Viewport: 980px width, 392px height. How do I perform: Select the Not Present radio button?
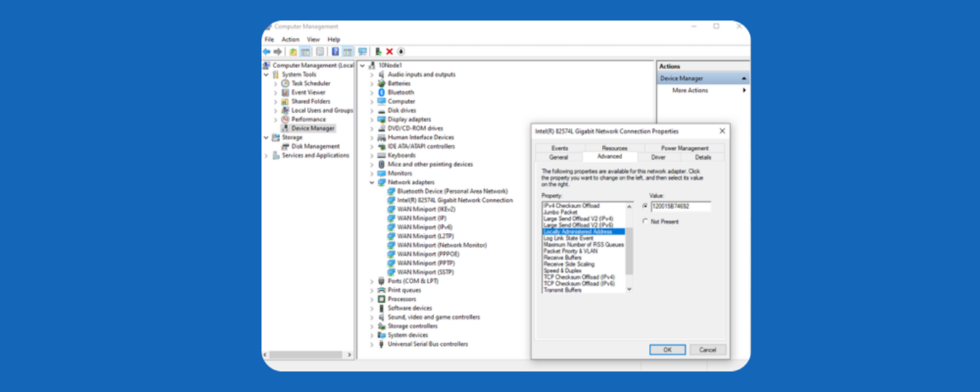pos(645,222)
